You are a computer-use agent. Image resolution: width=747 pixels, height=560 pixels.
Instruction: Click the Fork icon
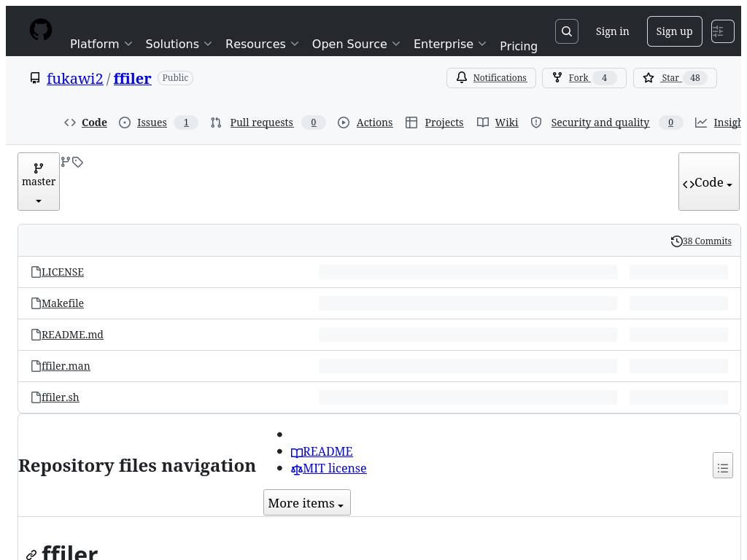[557, 77]
